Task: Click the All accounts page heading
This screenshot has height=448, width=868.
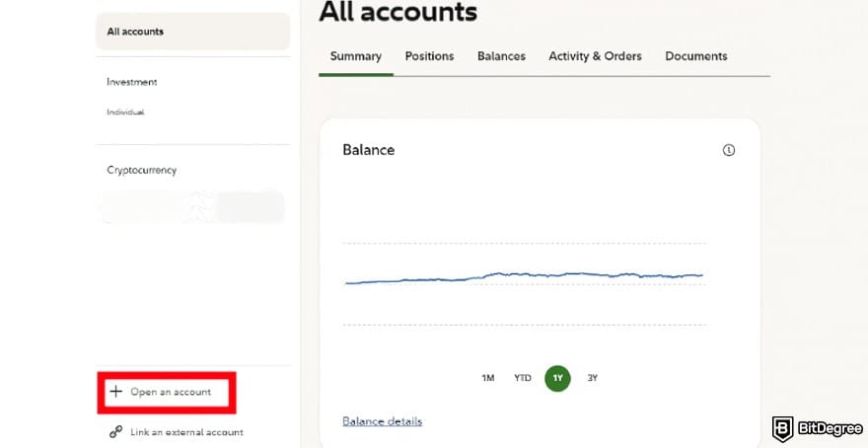Action: coord(398,11)
